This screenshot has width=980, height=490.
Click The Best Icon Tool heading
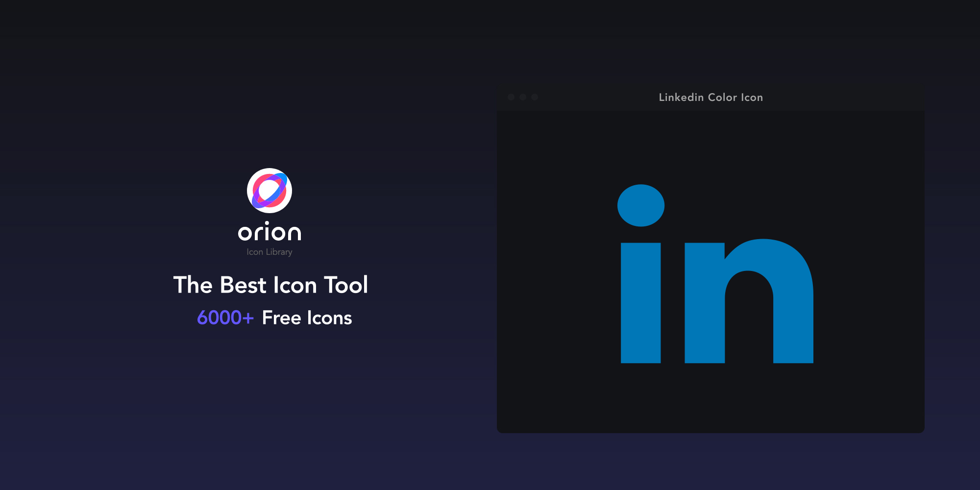pos(271,285)
